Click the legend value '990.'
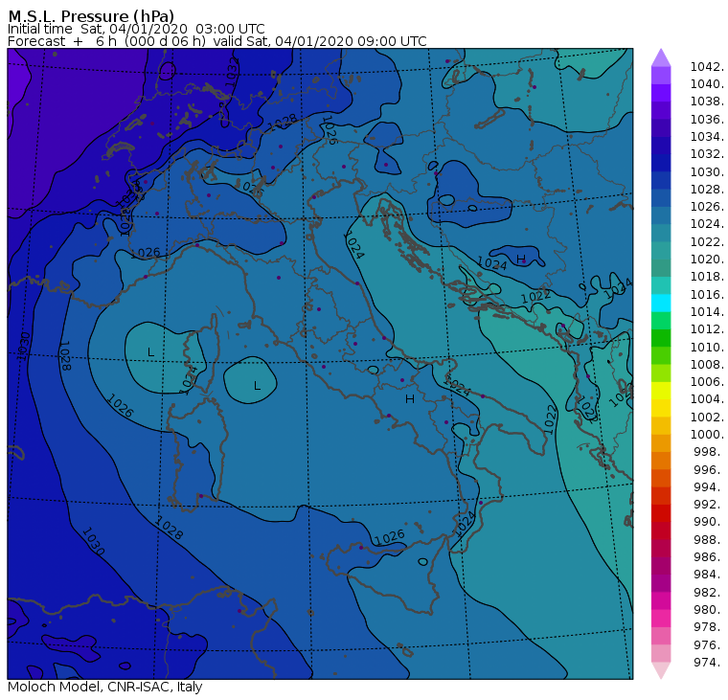 (x=709, y=522)
